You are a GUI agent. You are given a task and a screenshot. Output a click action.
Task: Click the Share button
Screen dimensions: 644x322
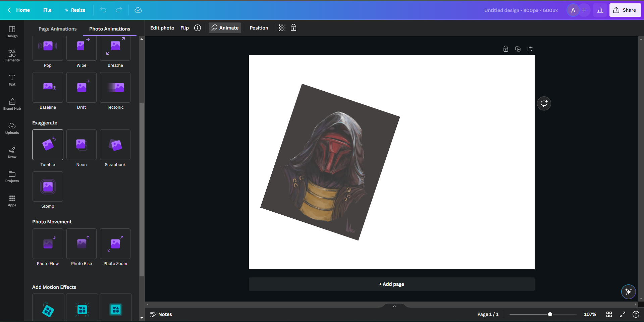625,10
